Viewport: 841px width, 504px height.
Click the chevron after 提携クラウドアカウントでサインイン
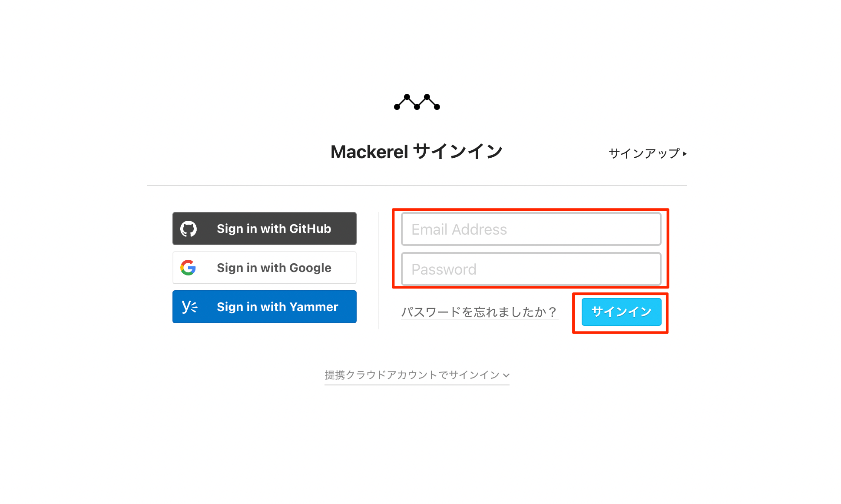(x=506, y=375)
